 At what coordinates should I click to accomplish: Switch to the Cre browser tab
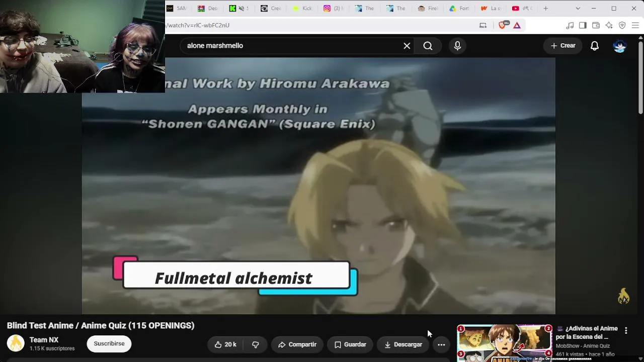click(x=271, y=8)
